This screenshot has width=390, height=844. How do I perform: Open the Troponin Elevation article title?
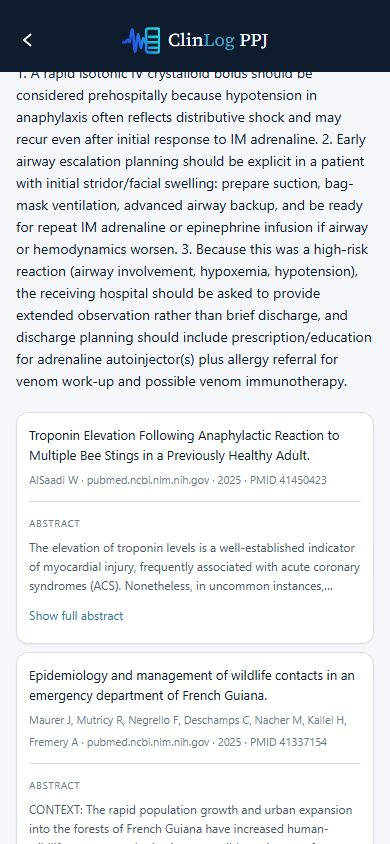click(x=184, y=445)
